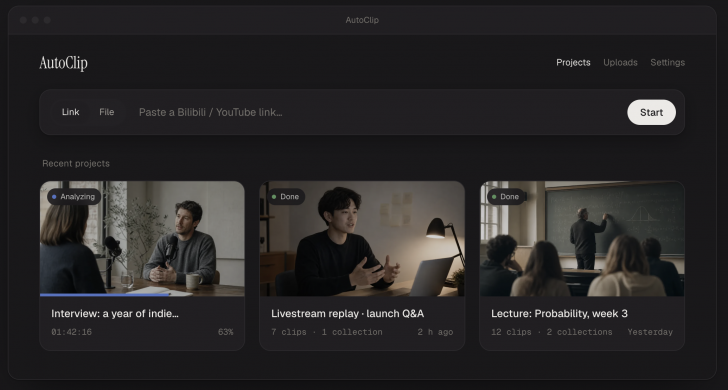728x390 pixels.
Task: Select the Link input mode
Action: click(71, 112)
